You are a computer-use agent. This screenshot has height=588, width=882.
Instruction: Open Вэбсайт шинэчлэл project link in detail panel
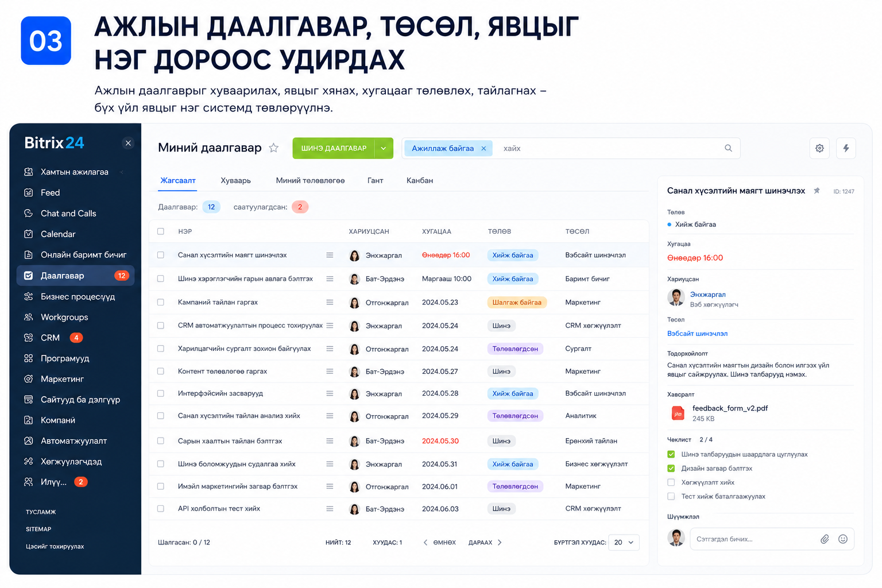click(697, 334)
